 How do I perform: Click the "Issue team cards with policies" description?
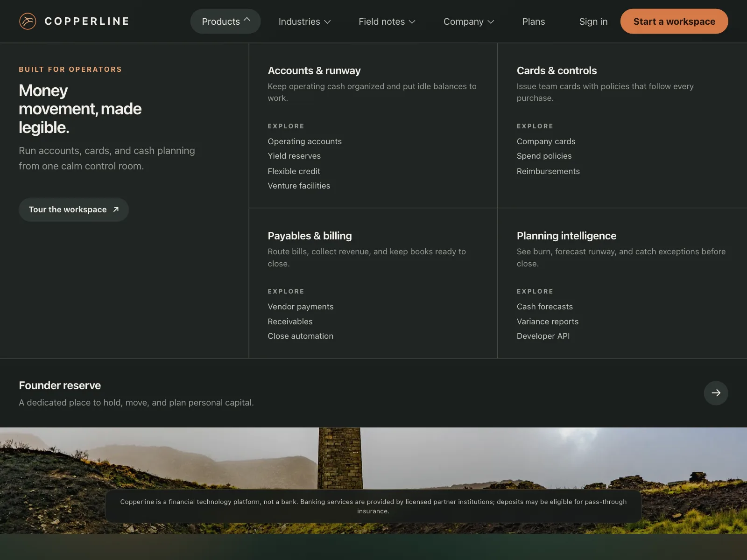605,92
